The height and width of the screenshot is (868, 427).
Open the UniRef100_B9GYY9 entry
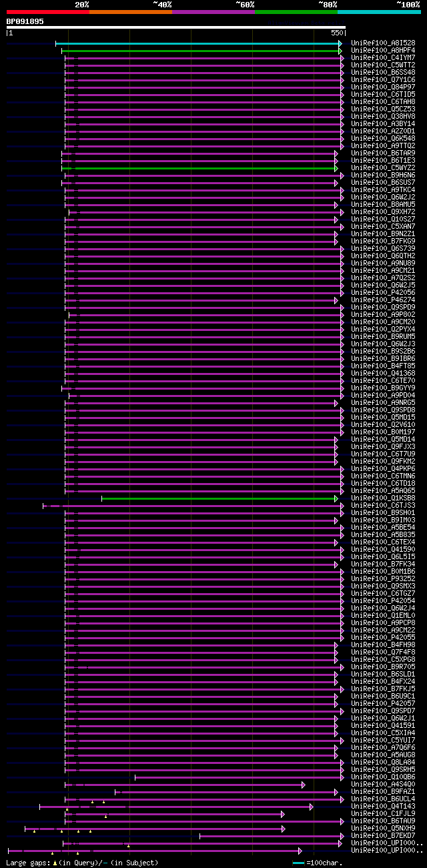coord(383,388)
